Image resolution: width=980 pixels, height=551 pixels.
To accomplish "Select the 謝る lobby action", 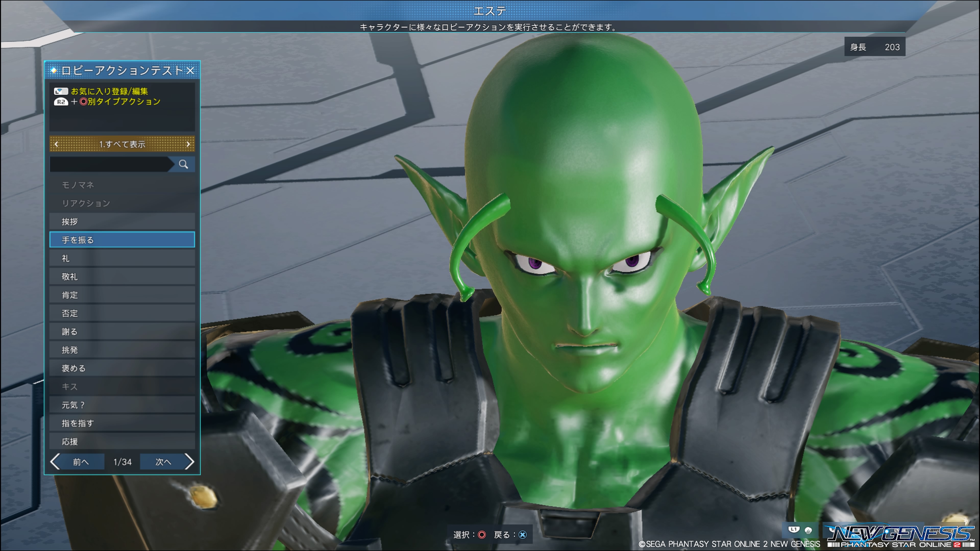I will 122,331.
